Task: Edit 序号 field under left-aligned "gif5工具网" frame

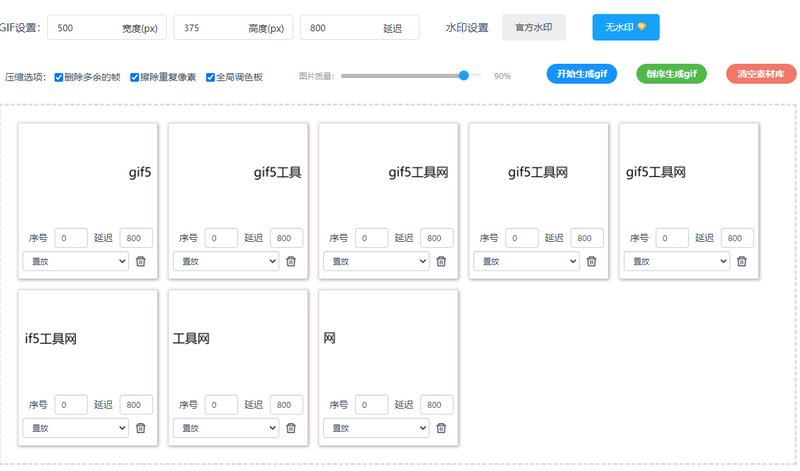Action: 672,238
